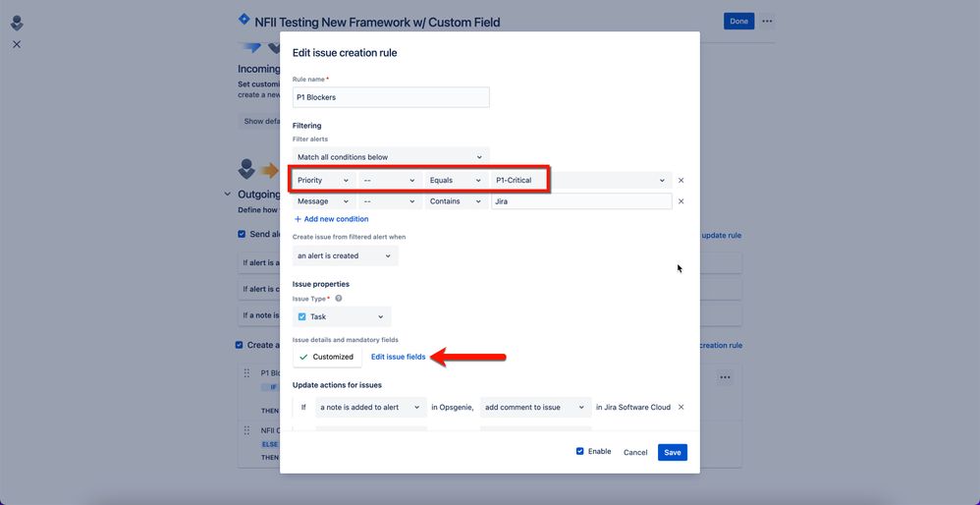Click the 'Filtering' heading
Viewport: 980px width, 505px height.
click(x=307, y=126)
